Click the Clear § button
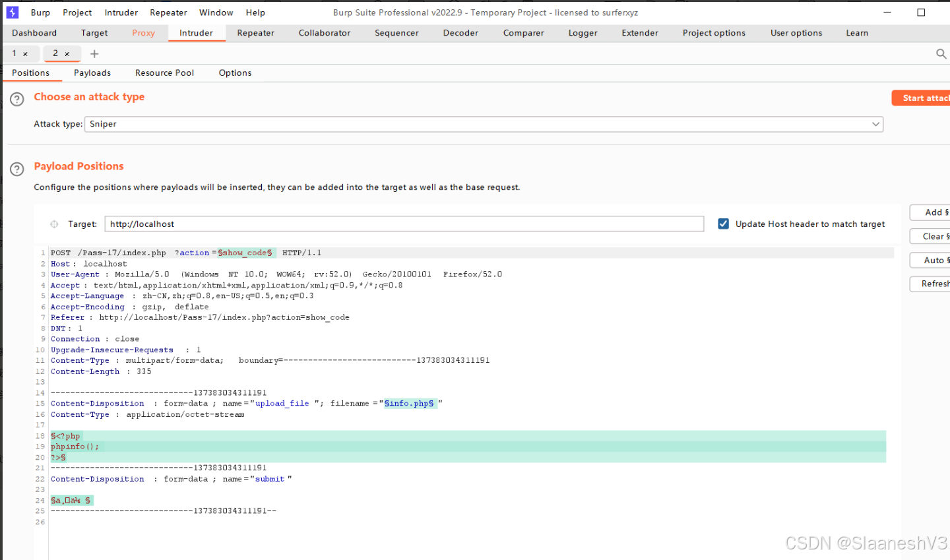The height and width of the screenshot is (560, 950). tap(930, 236)
